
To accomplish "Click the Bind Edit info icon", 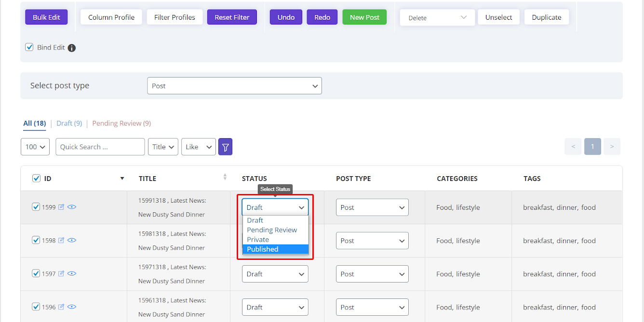I will pos(72,48).
